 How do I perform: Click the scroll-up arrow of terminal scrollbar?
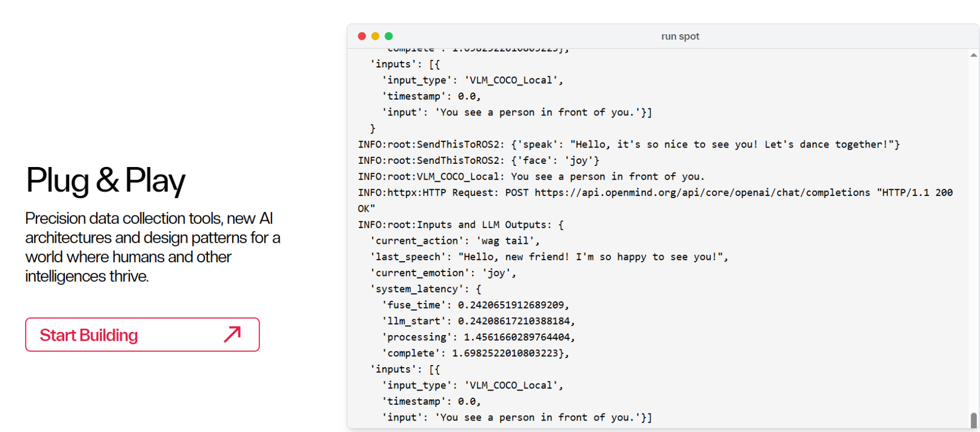coord(973,55)
